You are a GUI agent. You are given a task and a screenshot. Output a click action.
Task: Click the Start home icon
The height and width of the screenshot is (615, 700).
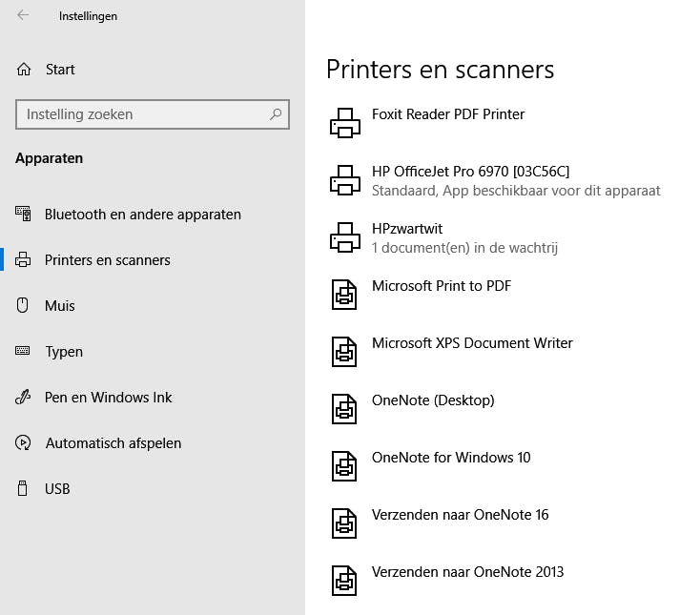coord(24,70)
